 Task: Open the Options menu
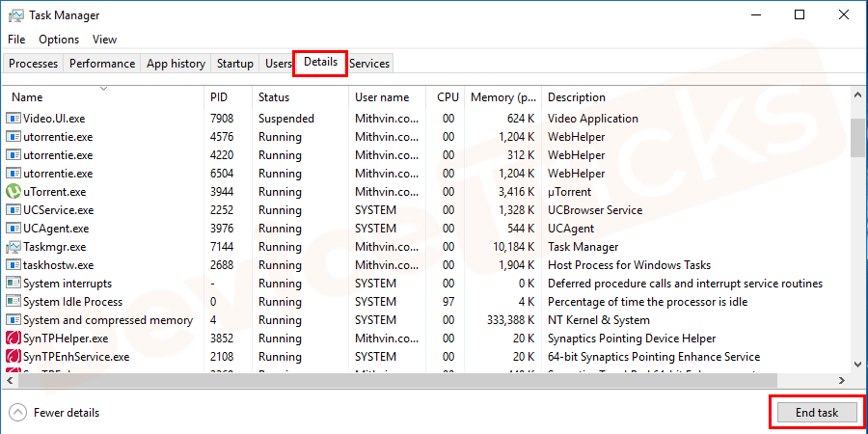(x=59, y=40)
